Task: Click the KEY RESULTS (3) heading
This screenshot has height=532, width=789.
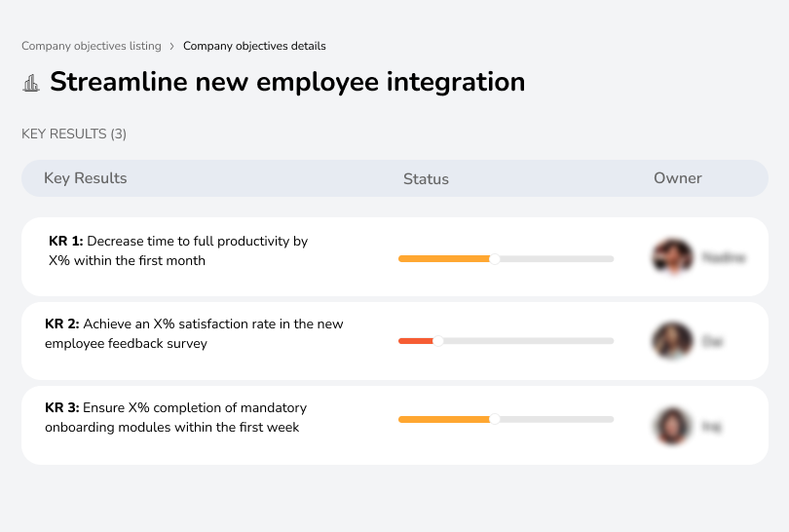Action: [x=74, y=133]
